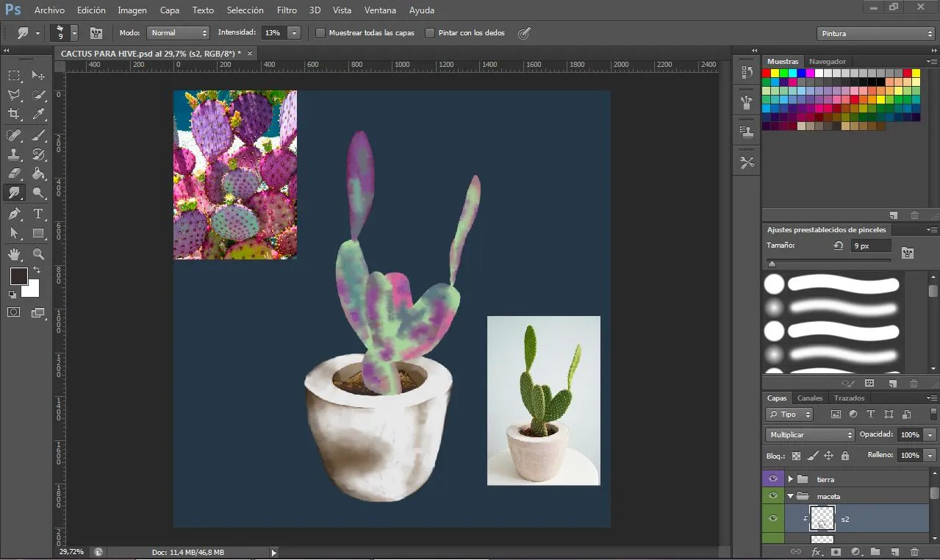Viewport: 940px width, 560px height.
Task: Open the Brush Presets collapsed panel icon
Action: 747,102
